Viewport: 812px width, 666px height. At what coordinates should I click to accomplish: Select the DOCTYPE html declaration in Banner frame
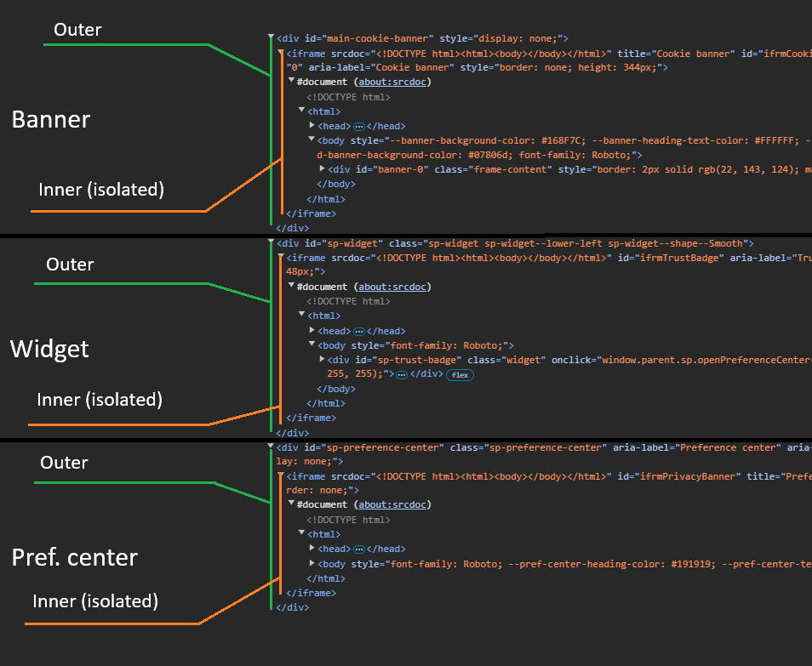pyautogui.click(x=349, y=97)
